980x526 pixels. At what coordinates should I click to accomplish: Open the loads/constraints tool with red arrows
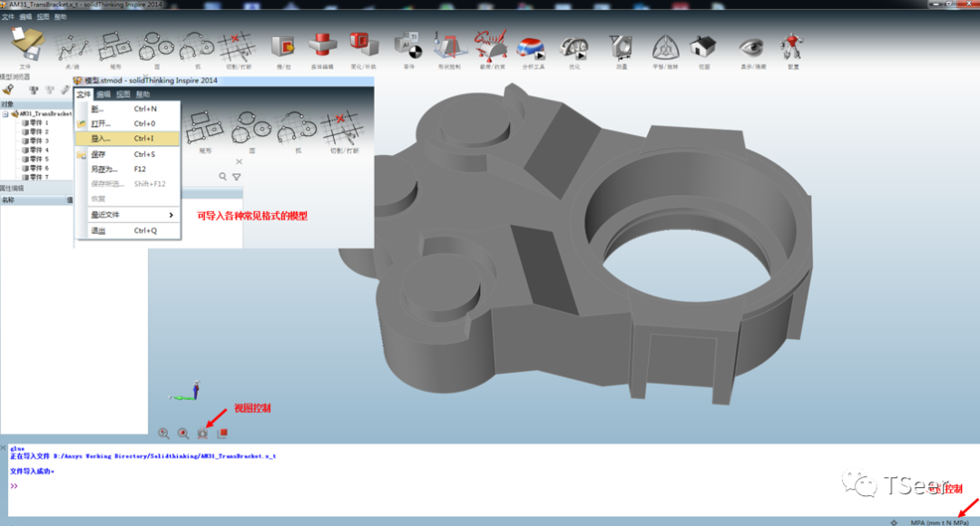point(491,45)
